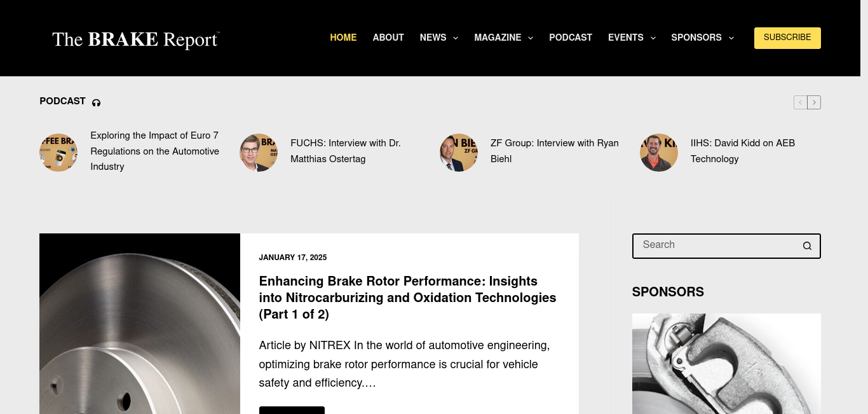Open the Euro 7 podcast thumbnail
The width and height of the screenshot is (868, 414).
(58, 153)
